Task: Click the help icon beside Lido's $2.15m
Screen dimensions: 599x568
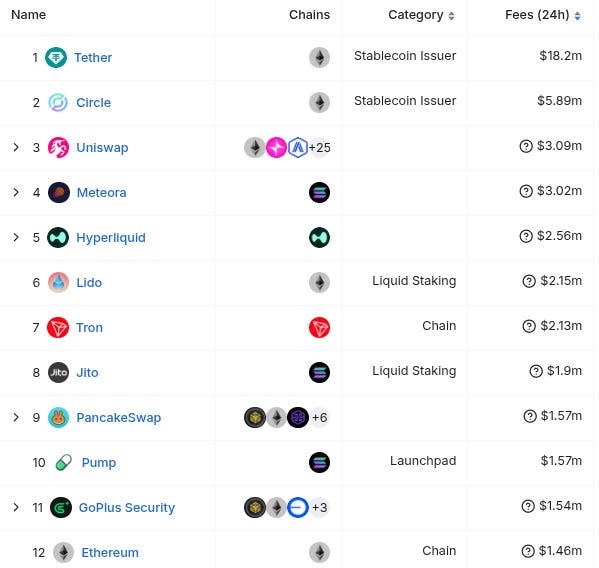Action: click(x=529, y=281)
